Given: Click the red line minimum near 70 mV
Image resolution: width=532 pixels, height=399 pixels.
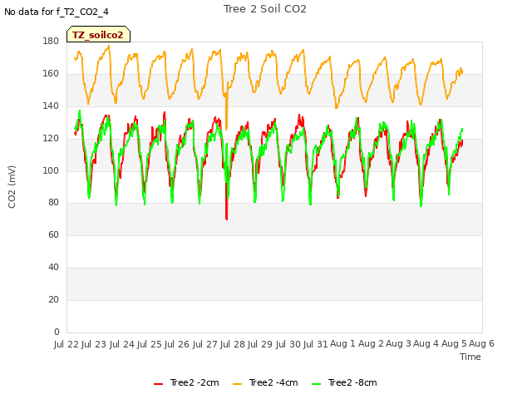Looking at the screenshot, I should [226, 218].
